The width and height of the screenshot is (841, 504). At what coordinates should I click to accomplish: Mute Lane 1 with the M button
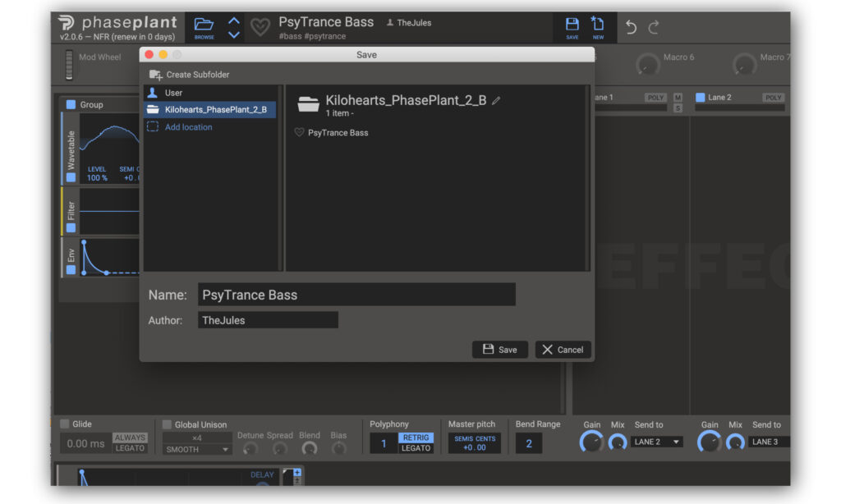click(x=678, y=98)
